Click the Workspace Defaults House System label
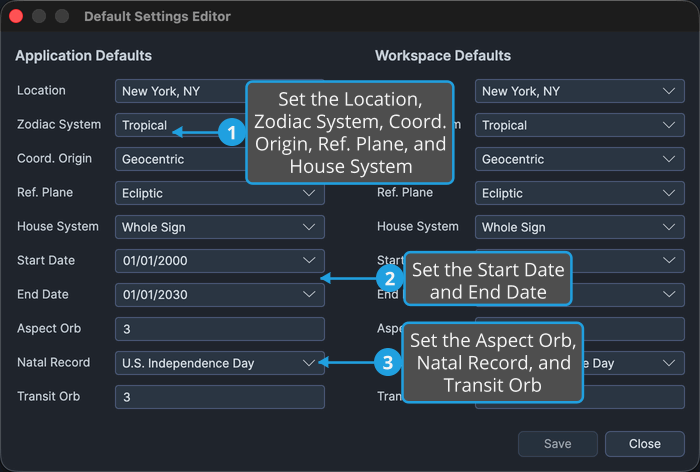This screenshot has height=472, width=700. point(417,226)
